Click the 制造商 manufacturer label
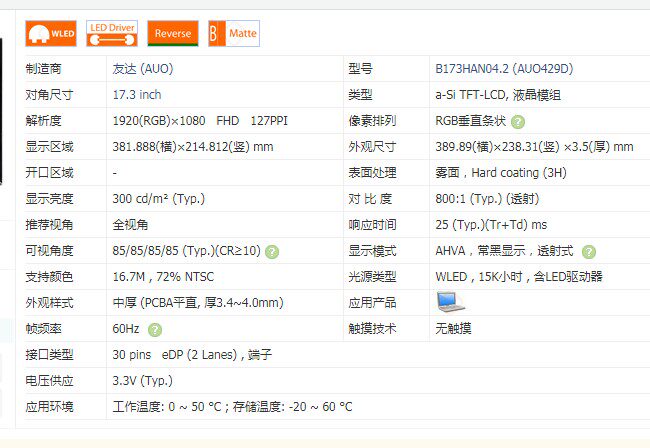The width and height of the screenshot is (650, 448). pyautogui.click(x=44, y=69)
